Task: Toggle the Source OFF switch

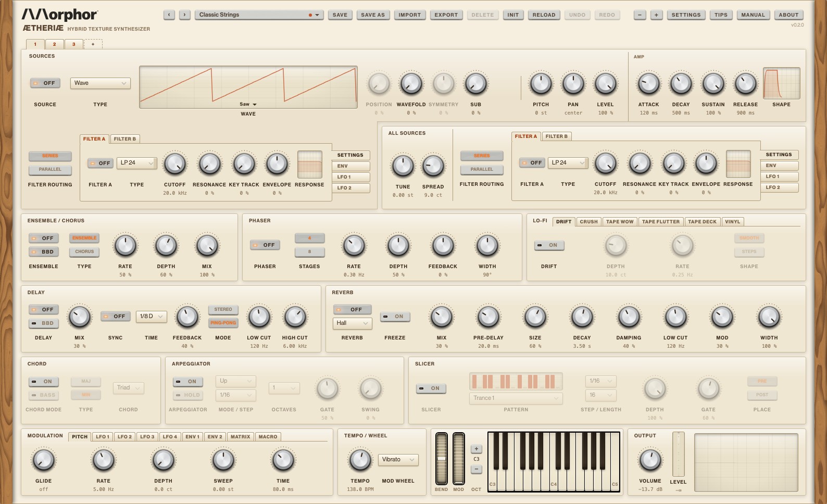Action: pos(45,83)
